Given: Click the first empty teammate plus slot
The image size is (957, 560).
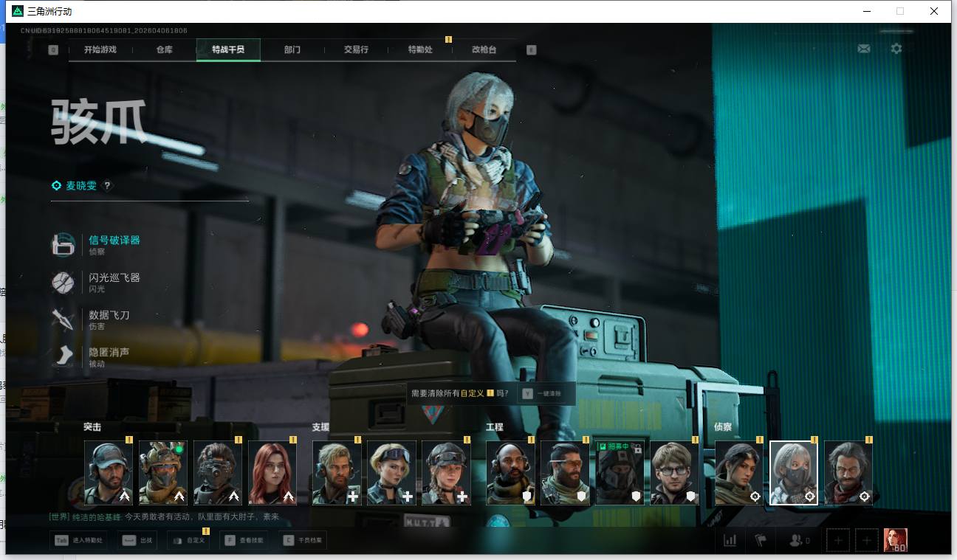Looking at the screenshot, I should pos(837,541).
